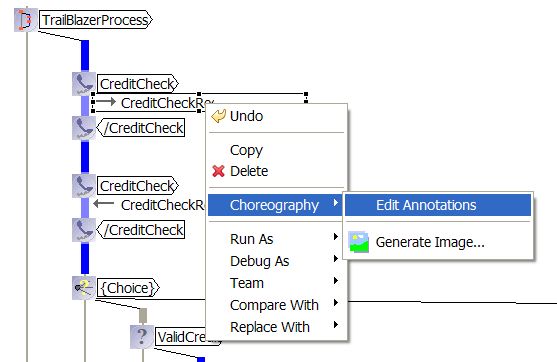557x362 pixels.
Task: Click the first /CreditCheck closing phone icon
Action: click(84, 128)
